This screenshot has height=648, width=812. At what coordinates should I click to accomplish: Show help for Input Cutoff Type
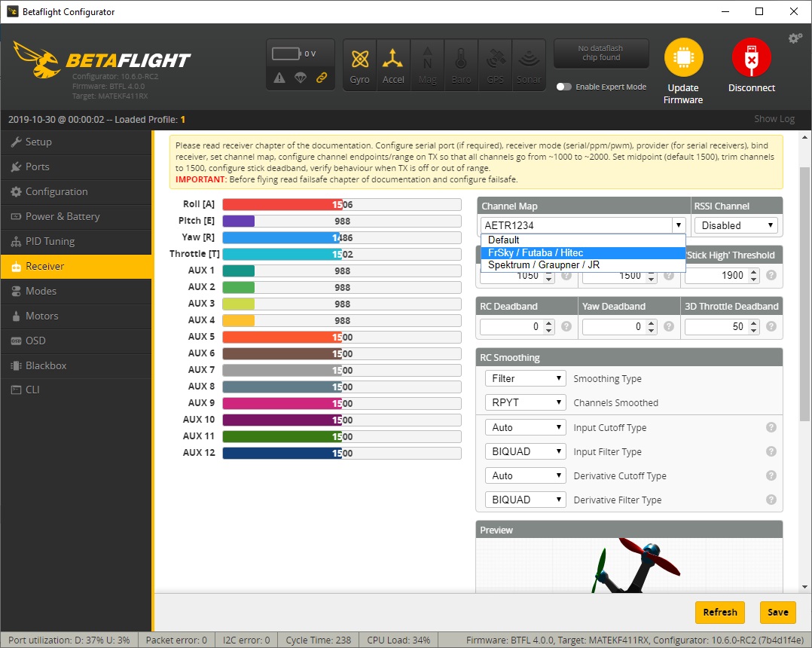pos(771,427)
